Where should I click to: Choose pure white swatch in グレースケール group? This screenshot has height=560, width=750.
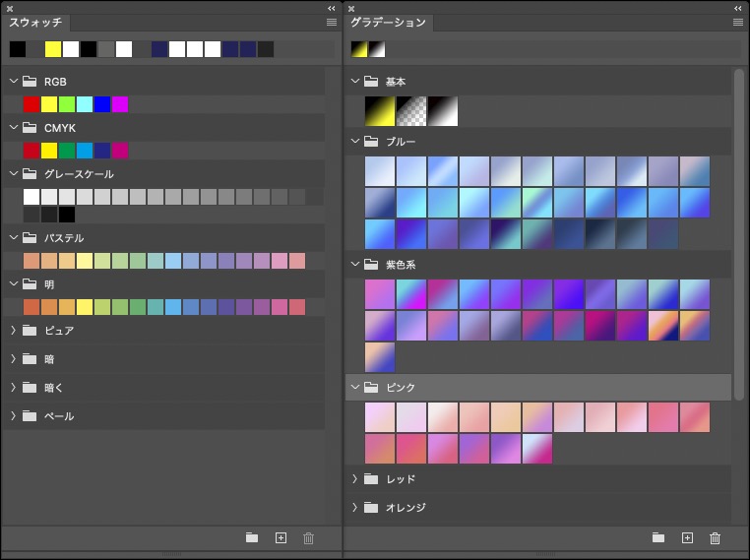click(x=31, y=197)
